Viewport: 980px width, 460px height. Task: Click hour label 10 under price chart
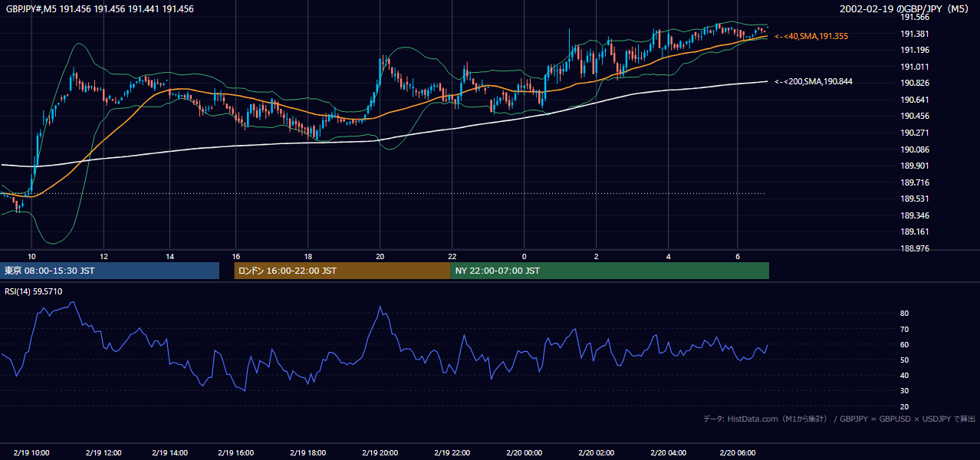click(x=32, y=257)
